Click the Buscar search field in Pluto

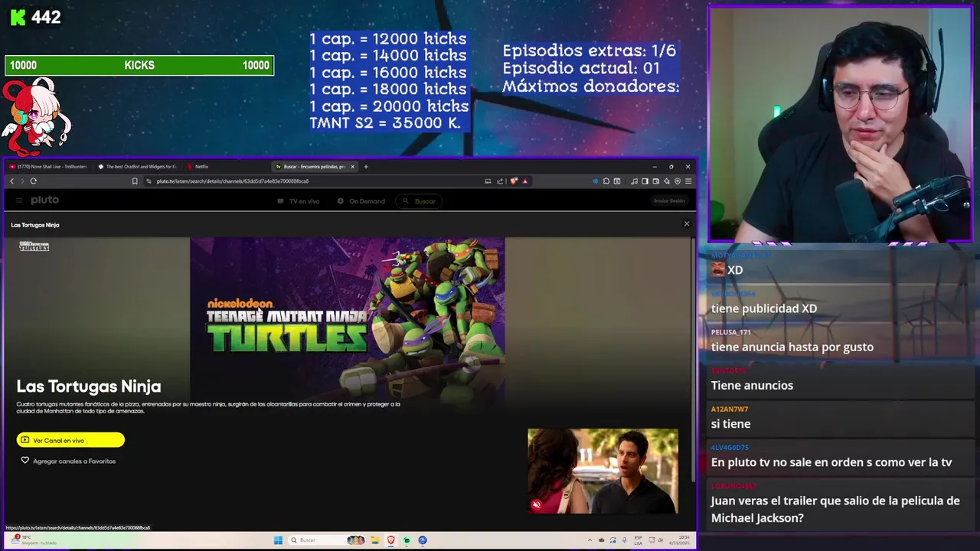coord(420,201)
